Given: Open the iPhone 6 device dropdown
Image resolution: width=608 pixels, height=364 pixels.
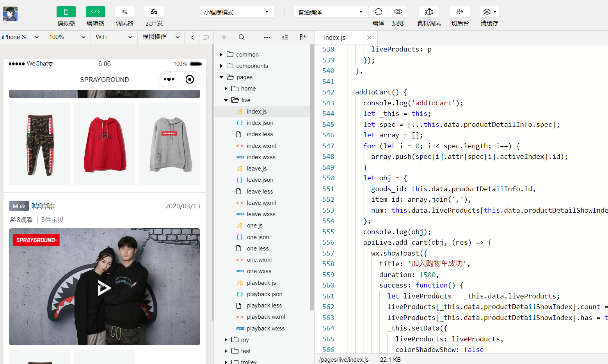Looking at the screenshot, I should (x=20, y=37).
